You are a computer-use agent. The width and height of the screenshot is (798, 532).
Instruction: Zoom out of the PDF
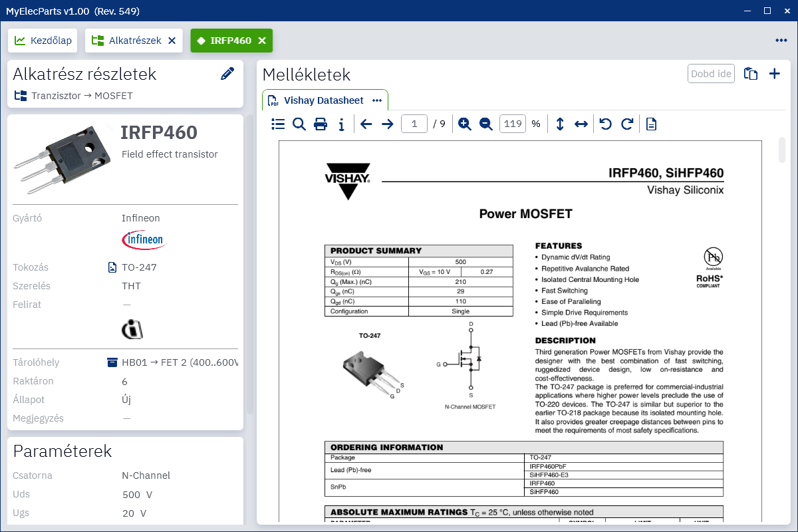pyautogui.click(x=485, y=124)
